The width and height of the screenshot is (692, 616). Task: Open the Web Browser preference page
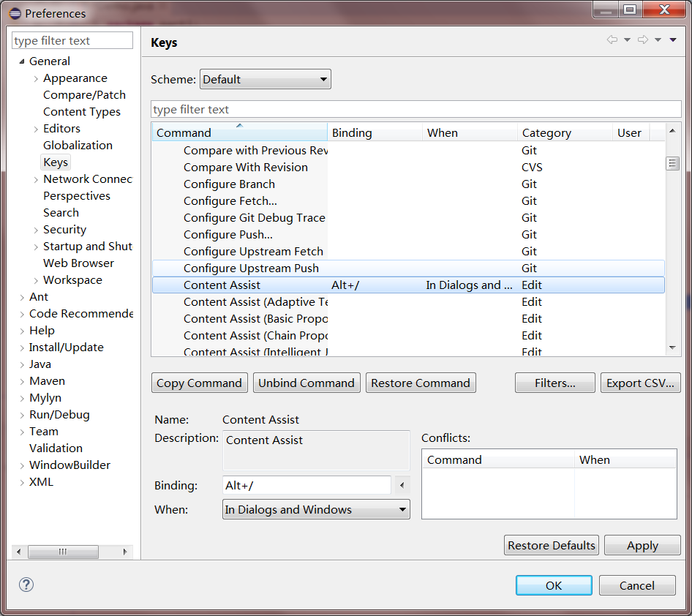[78, 263]
